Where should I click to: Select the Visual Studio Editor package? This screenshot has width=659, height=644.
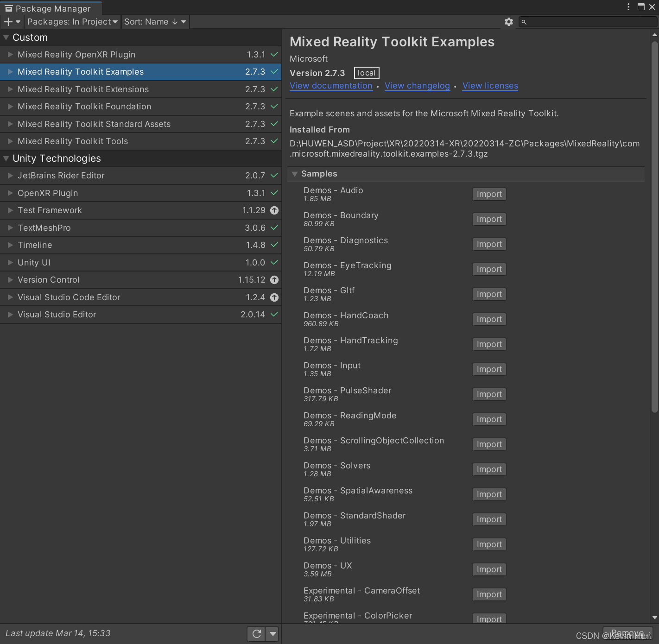coord(141,315)
